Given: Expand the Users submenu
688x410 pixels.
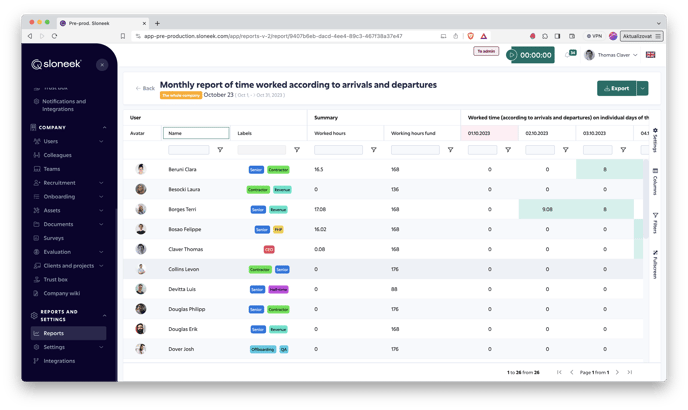Looking at the screenshot, I should point(101,141).
